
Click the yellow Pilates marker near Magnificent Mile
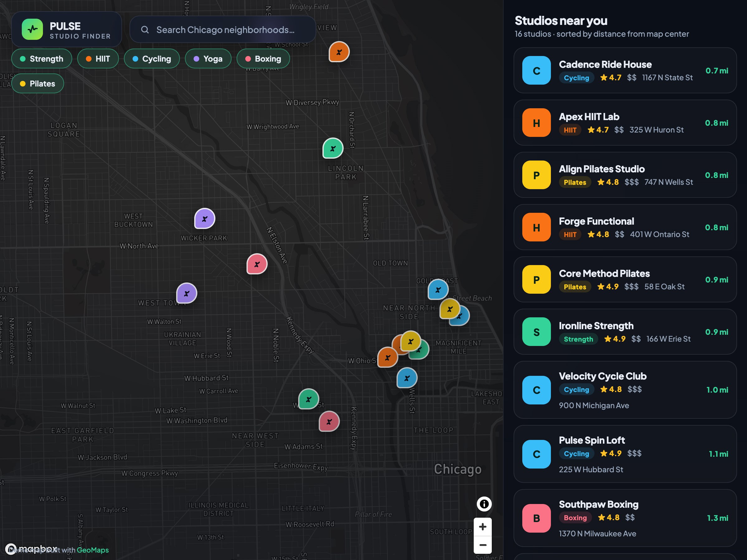click(411, 341)
